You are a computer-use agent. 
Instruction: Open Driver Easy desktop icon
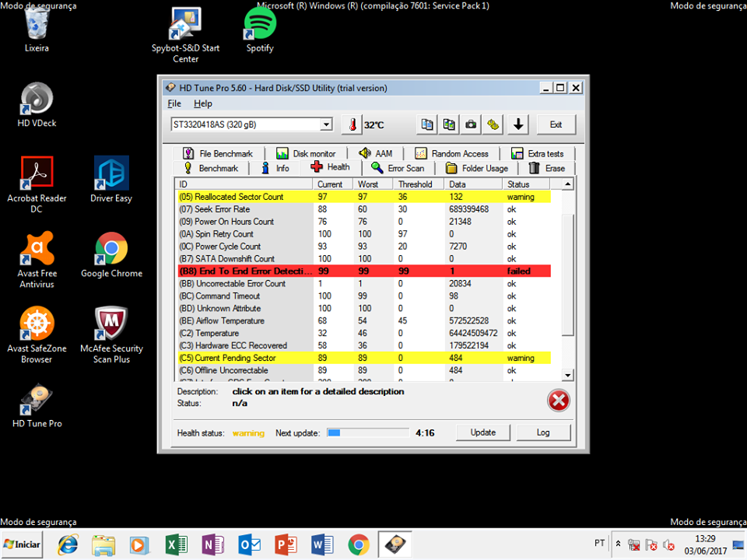click(x=111, y=180)
